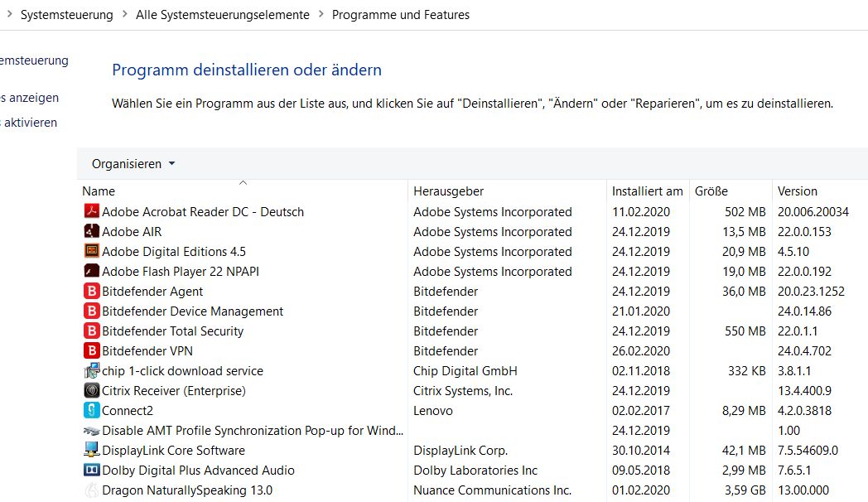Screen dimensions: 868x502
Task: Select Citrix Receiver (Enterprise) name
Action: [174, 391]
